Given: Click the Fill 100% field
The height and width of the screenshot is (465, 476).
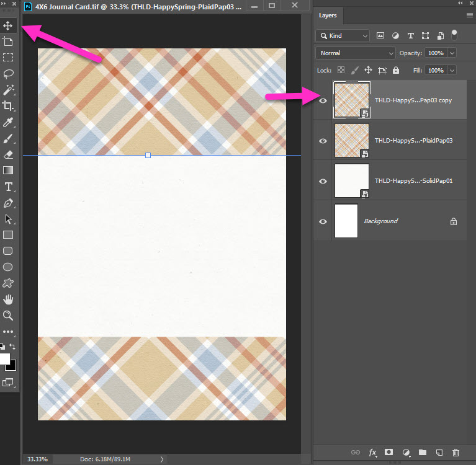Looking at the screenshot, I should click(436, 71).
